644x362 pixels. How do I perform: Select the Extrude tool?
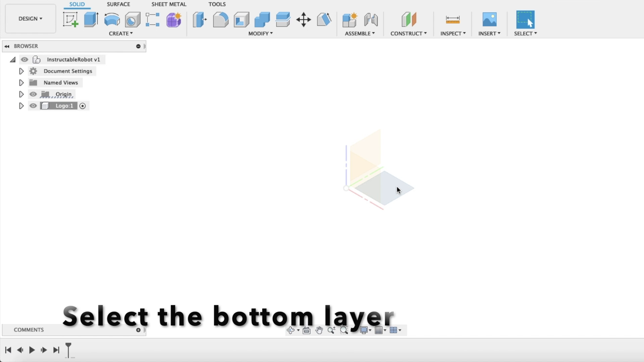(91, 19)
